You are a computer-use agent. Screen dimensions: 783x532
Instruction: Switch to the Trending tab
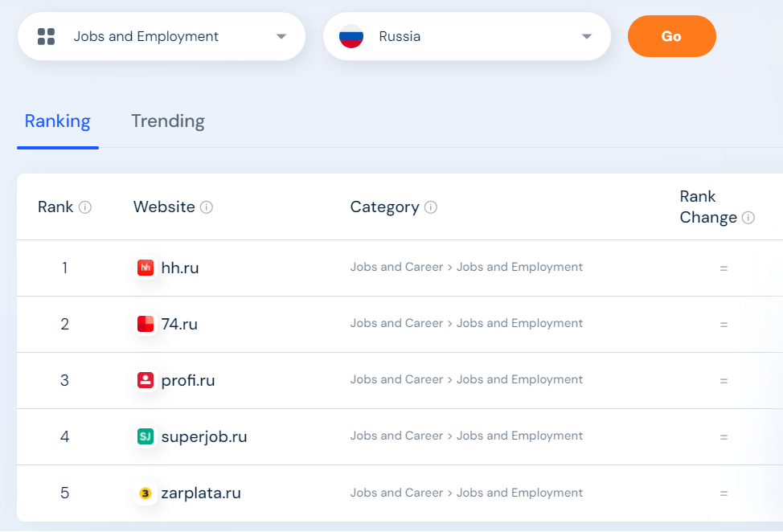click(x=168, y=121)
